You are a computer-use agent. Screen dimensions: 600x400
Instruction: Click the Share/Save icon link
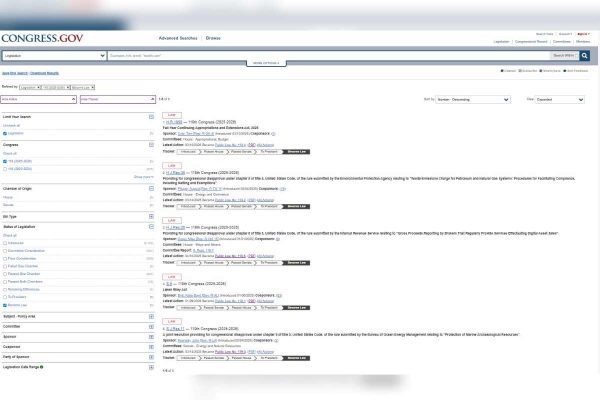[550, 71]
